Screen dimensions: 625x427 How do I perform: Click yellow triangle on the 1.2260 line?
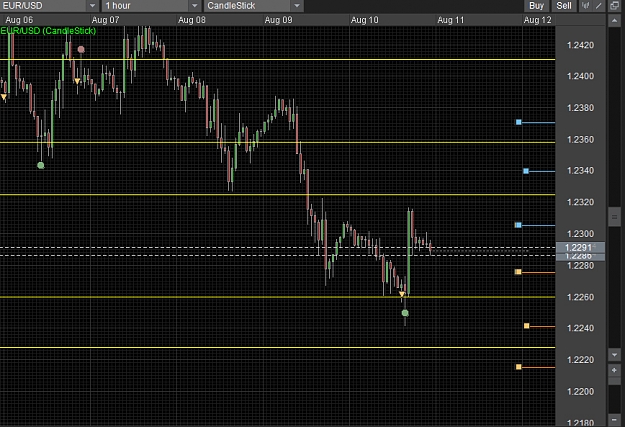[x=402, y=294]
